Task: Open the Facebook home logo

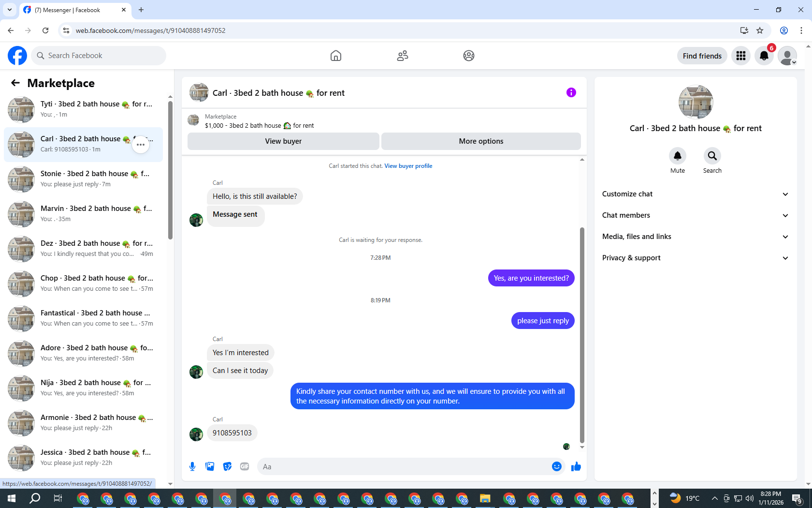Action: point(17,56)
